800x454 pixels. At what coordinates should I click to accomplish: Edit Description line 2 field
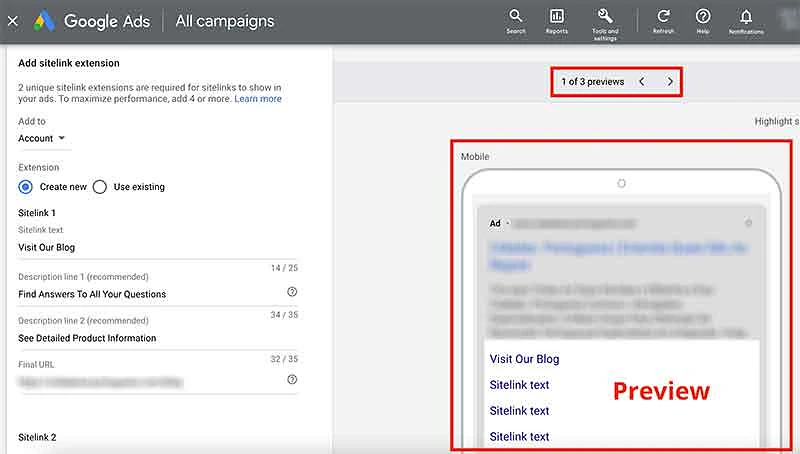pyautogui.click(x=158, y=338)
